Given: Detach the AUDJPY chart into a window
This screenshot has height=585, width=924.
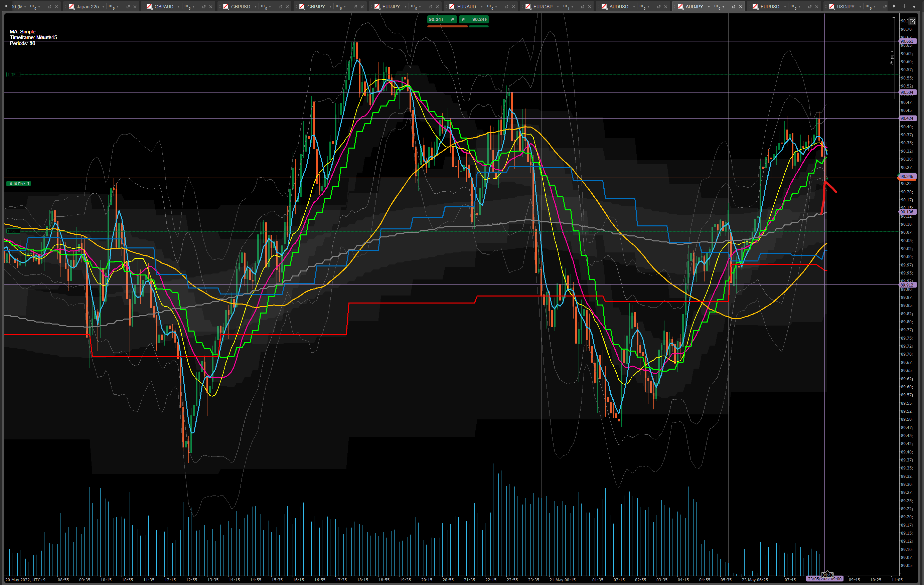Looking at the screenshot, I should (734, 7).
